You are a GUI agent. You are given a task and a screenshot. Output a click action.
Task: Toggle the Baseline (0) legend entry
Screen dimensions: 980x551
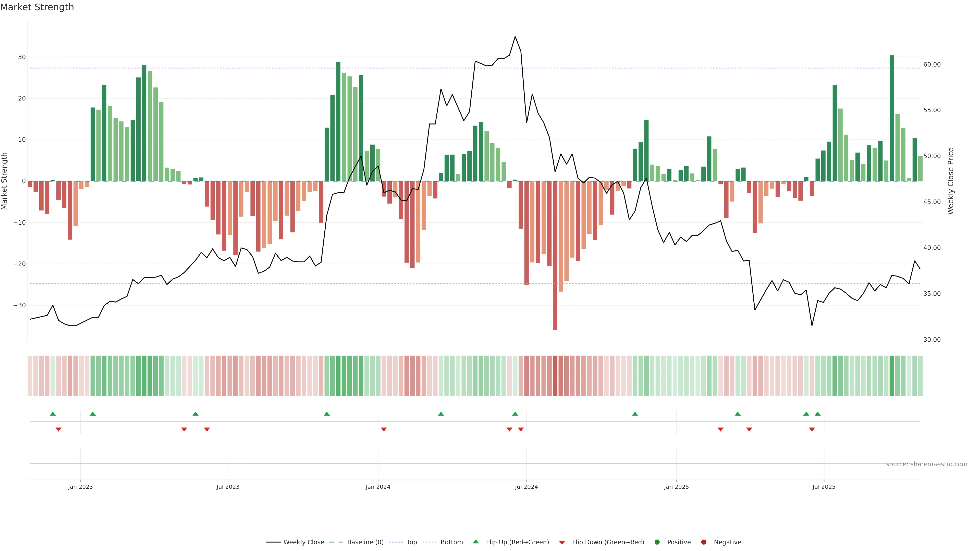(x=356, y=542)
